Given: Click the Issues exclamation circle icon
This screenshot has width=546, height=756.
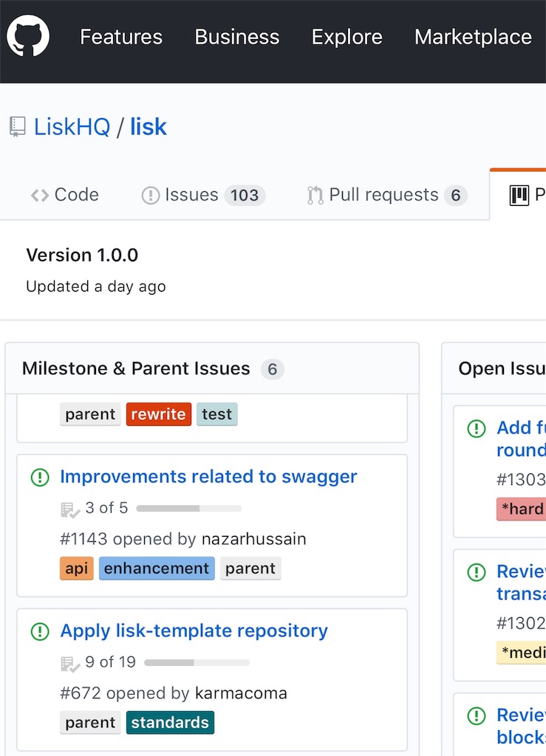Looking at the screenshot, I should coord(151,195).
